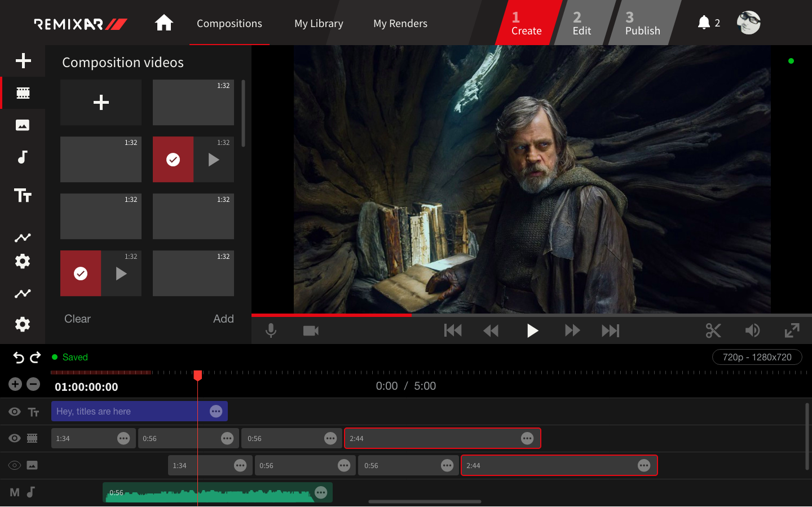The width and height of the screenshot is (812, 507).
Task: Open the My Renders tab
Action: (x=400, y=23)
